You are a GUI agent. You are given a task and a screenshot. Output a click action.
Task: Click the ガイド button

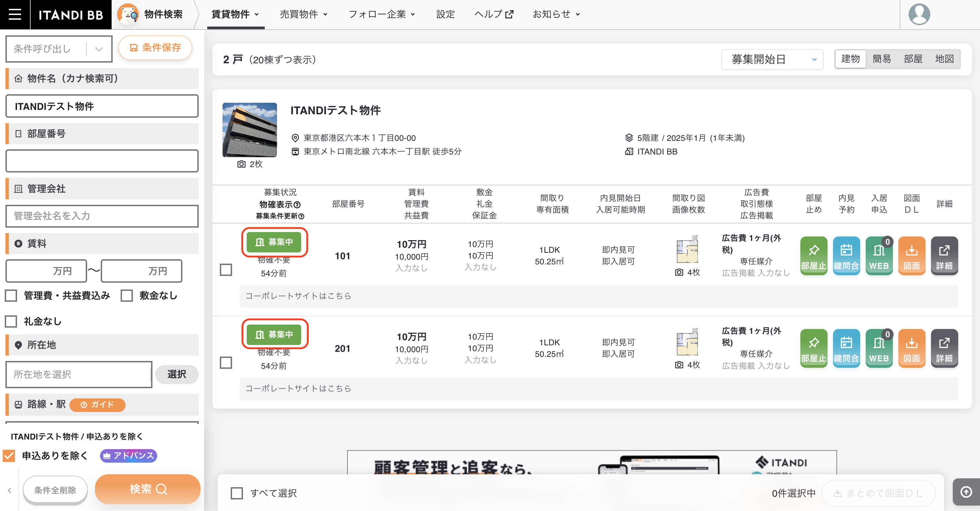pyautogui.click(x=97, y=405)
